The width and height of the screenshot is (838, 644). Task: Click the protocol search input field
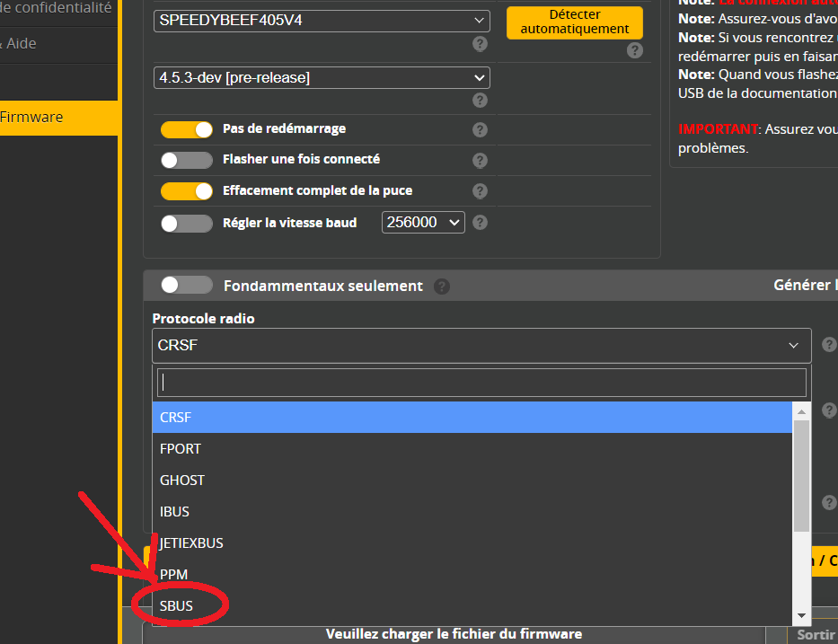(x=481, y=383)
